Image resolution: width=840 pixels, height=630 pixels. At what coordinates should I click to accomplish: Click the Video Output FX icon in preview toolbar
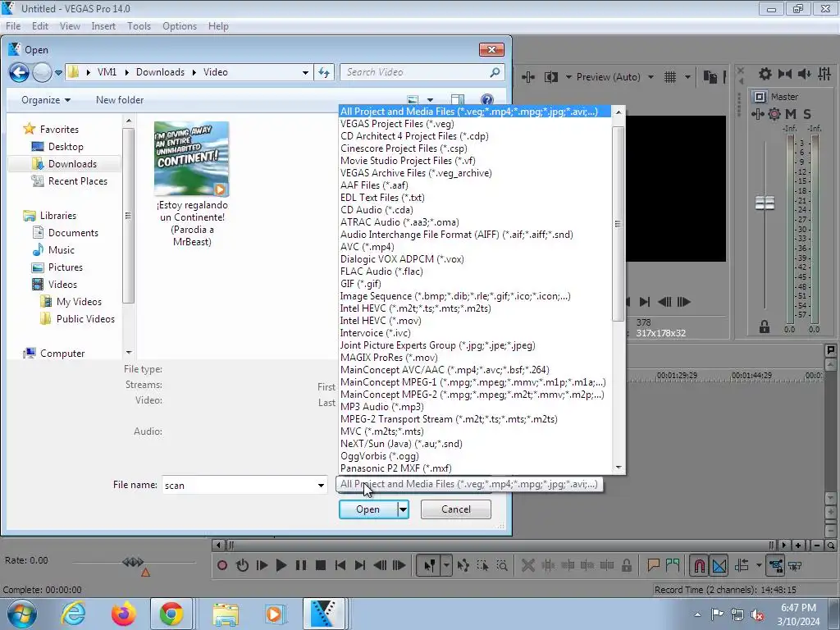coord(528,77)
